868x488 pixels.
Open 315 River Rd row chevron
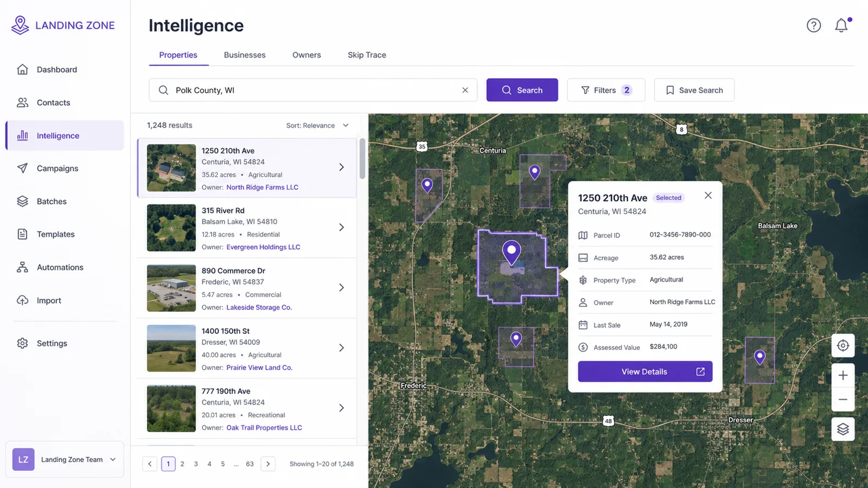click(341, 227)
